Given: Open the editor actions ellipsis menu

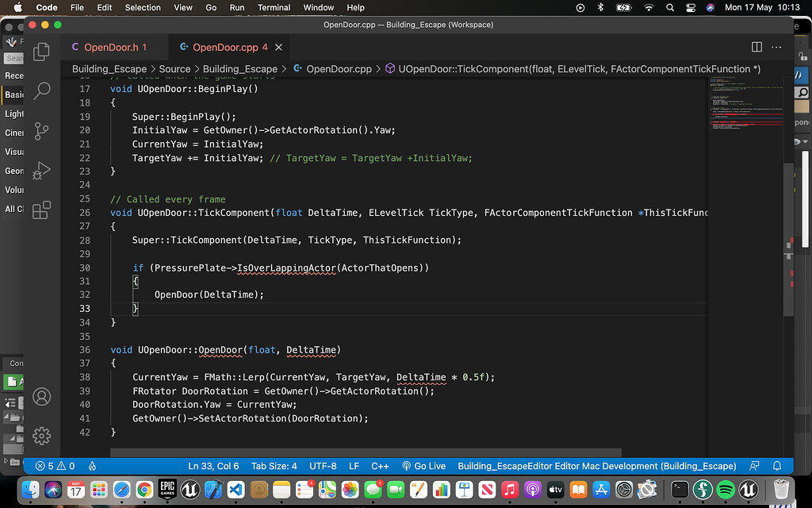Looking at the screenshot, I should click(x=776, y=47).
